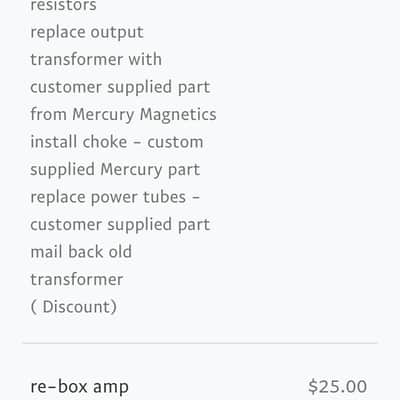The height and width of the screenshot is (400, 400).
Task: Click the $25.00 price amount
Action: pyautogui.click(x=337, y=387)
